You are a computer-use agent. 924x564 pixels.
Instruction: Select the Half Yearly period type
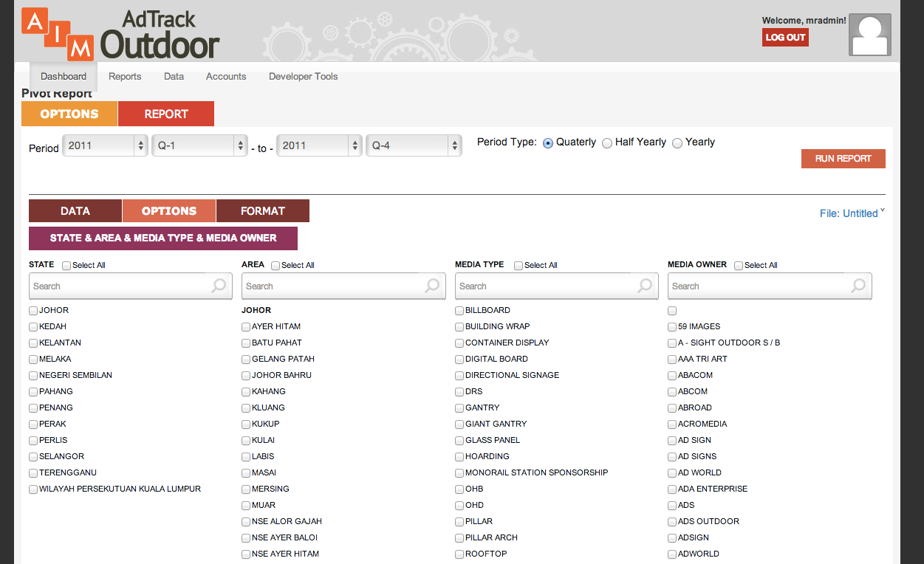click(607, 143)
